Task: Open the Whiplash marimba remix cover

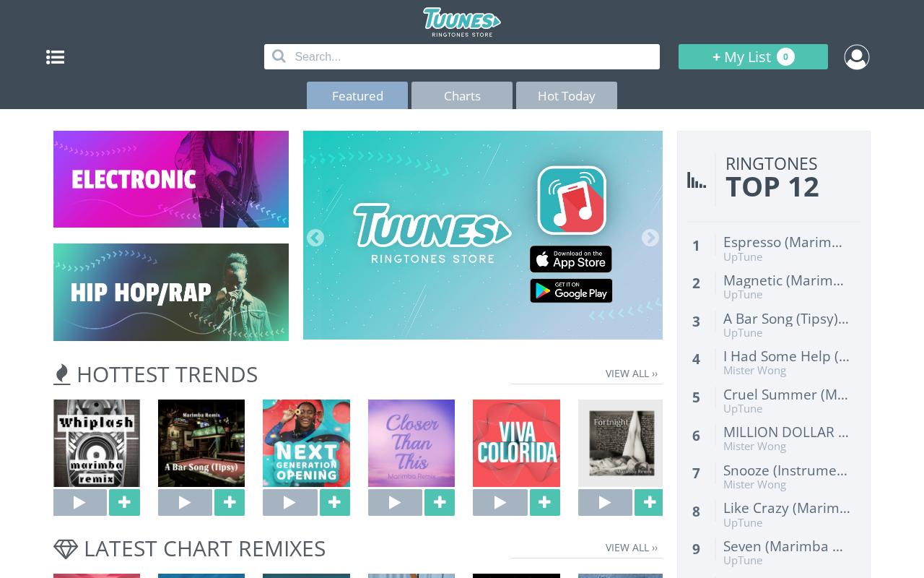Action: point(97,443)
